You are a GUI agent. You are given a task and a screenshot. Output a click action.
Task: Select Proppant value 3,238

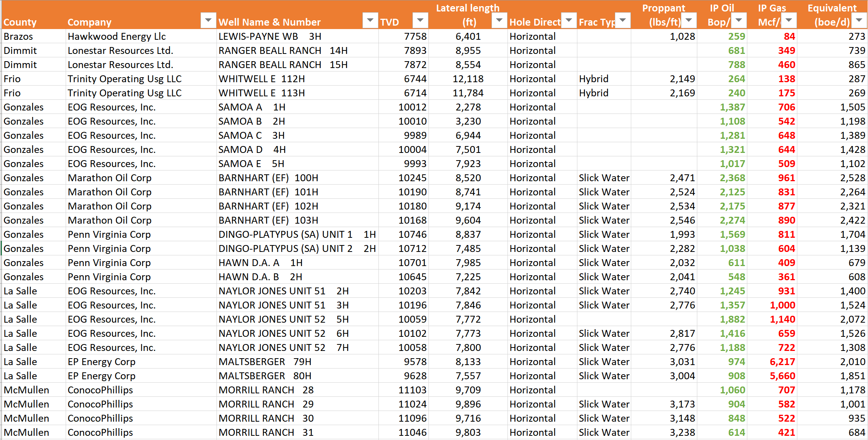[x=664, y=432]
